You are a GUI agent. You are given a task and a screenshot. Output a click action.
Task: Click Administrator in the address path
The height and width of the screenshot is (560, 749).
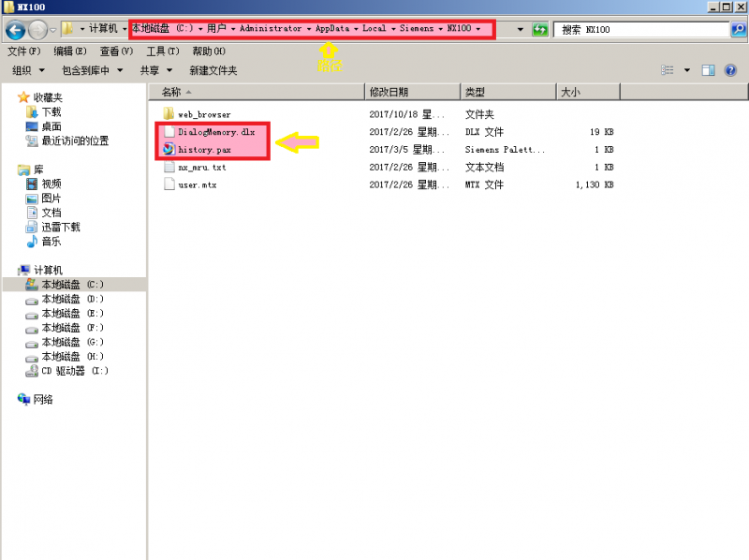click(x=271, y=28)
